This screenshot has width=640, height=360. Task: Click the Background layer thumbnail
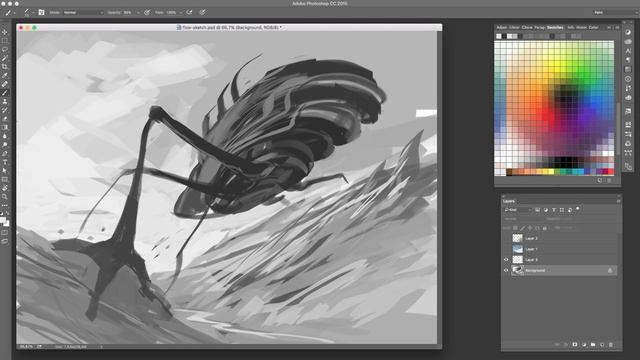pos(518,270)
